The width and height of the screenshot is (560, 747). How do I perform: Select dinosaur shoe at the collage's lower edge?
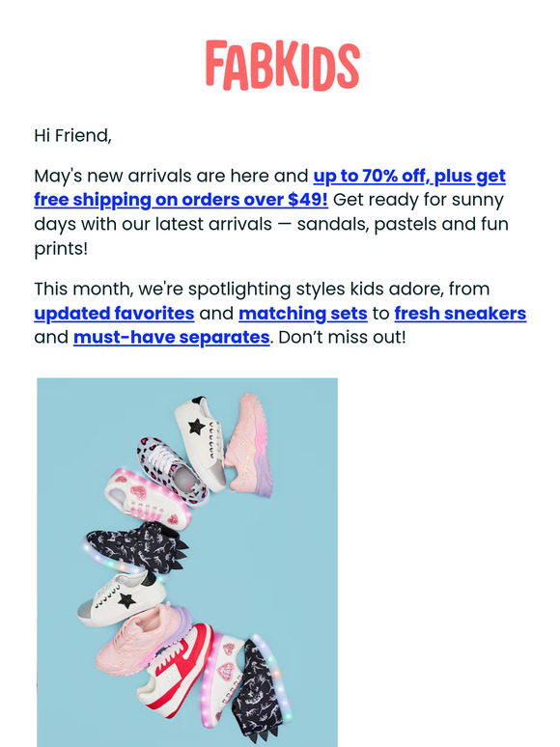coord(262,691)
